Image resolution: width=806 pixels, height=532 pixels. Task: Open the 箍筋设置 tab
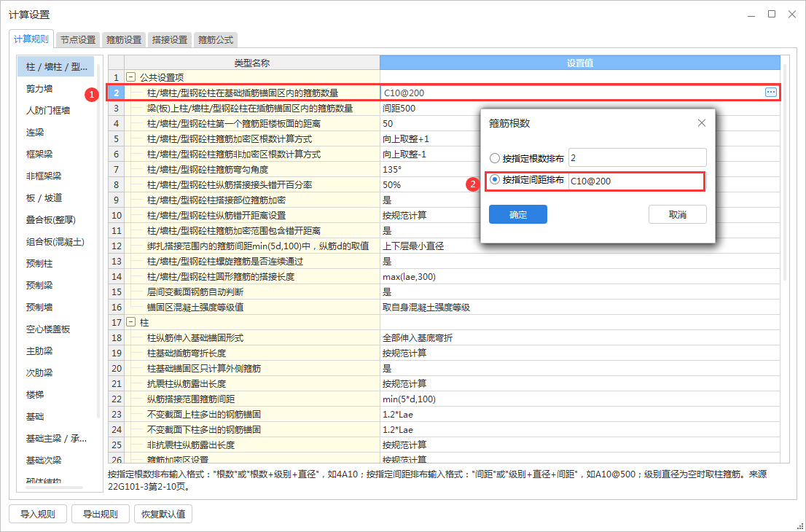124,39
